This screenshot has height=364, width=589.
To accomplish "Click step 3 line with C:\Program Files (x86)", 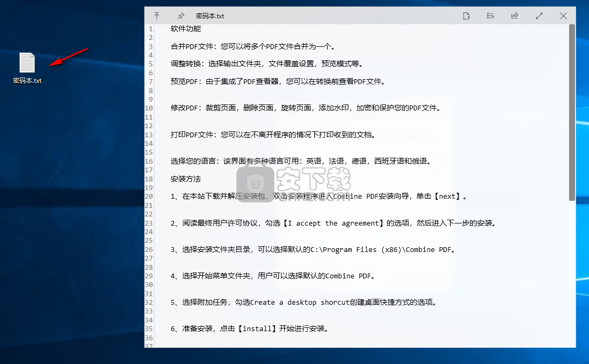I will [x=313, y=249].
